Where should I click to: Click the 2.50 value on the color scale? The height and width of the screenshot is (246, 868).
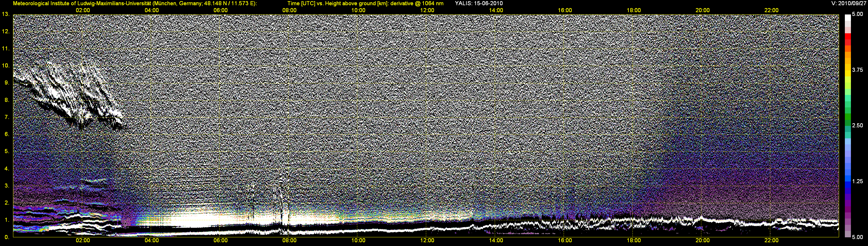858,125
